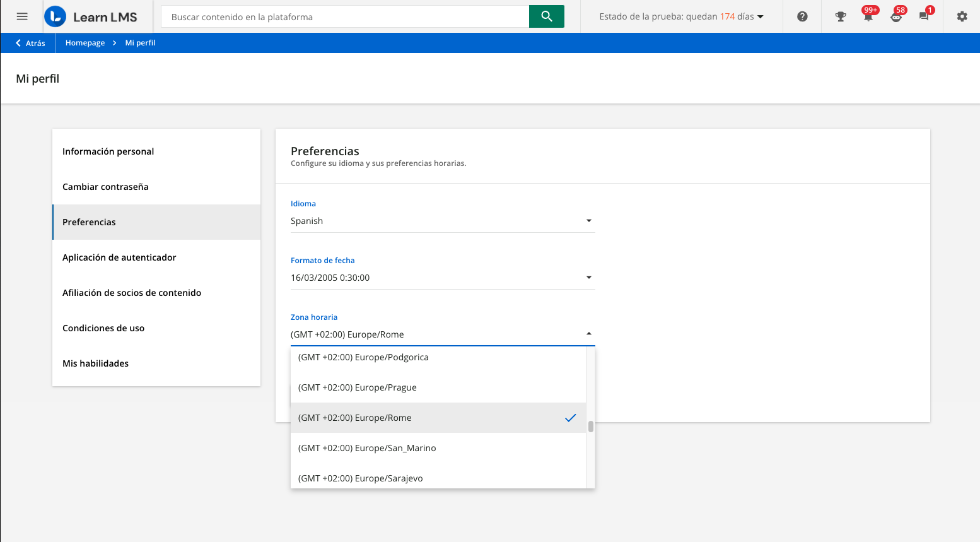Open the hamburger main menu
The image size is (980, 542).
[22, 16]
